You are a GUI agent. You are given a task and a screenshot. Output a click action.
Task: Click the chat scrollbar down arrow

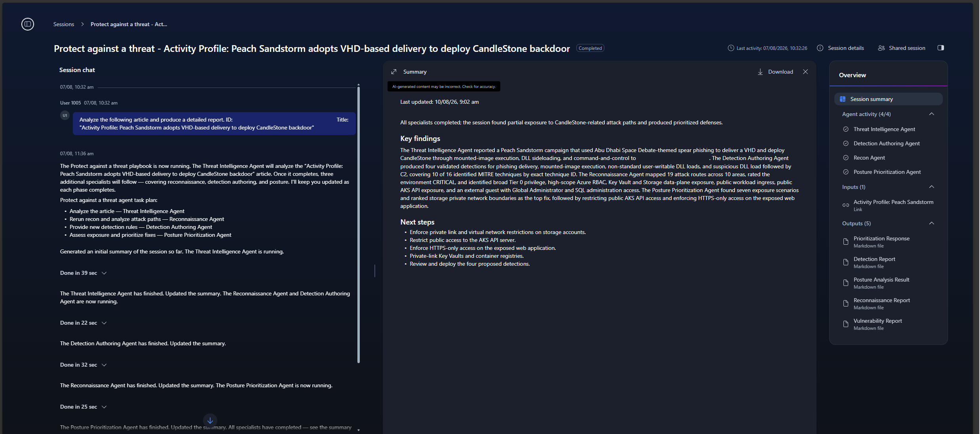click(x=359, y=430)
